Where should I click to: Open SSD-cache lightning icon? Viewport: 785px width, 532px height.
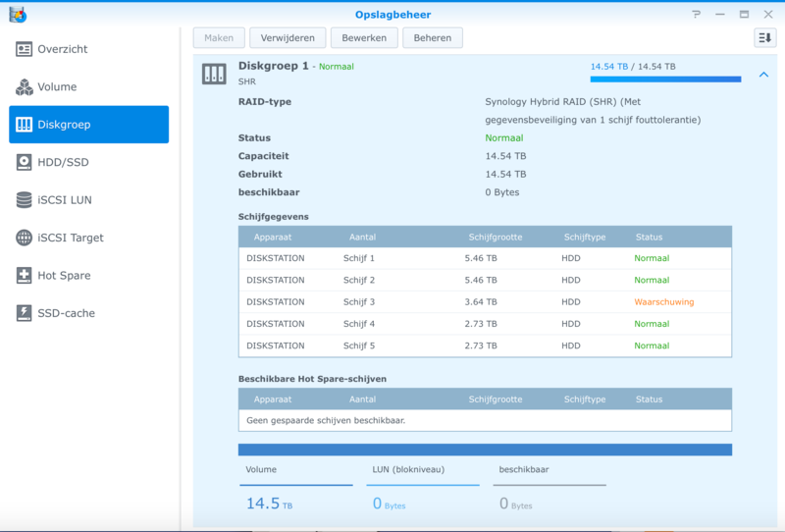(25, 313)
